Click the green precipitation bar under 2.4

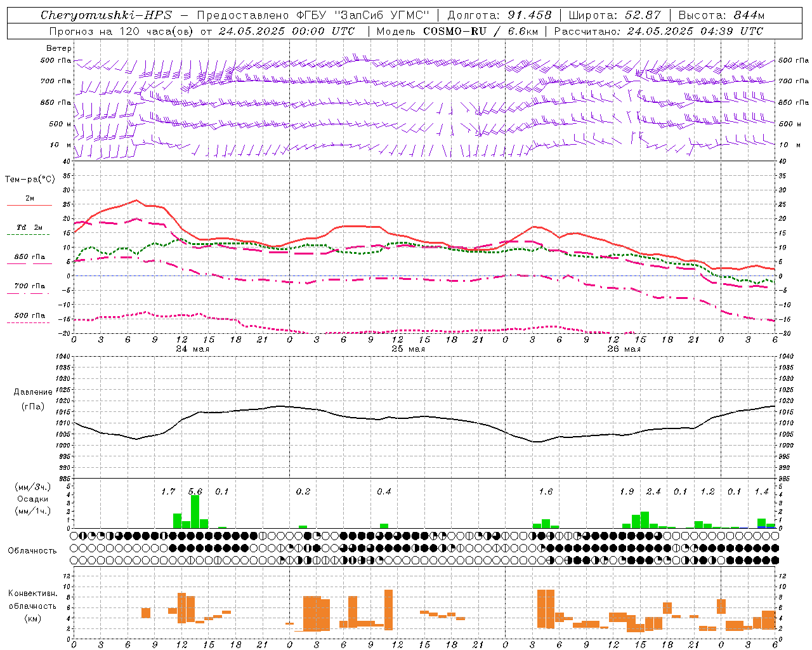point(645,520)
